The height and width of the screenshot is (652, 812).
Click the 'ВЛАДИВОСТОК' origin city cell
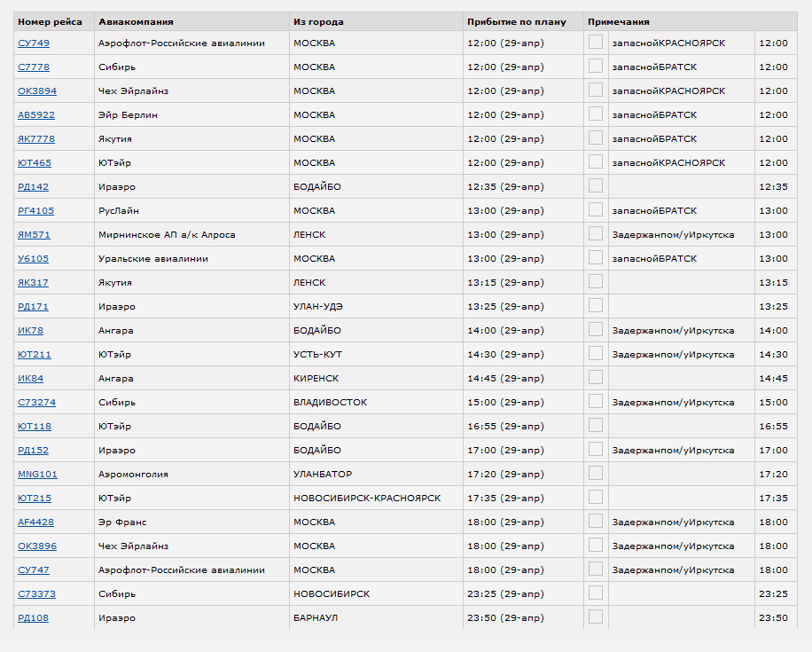click(376, 402)
